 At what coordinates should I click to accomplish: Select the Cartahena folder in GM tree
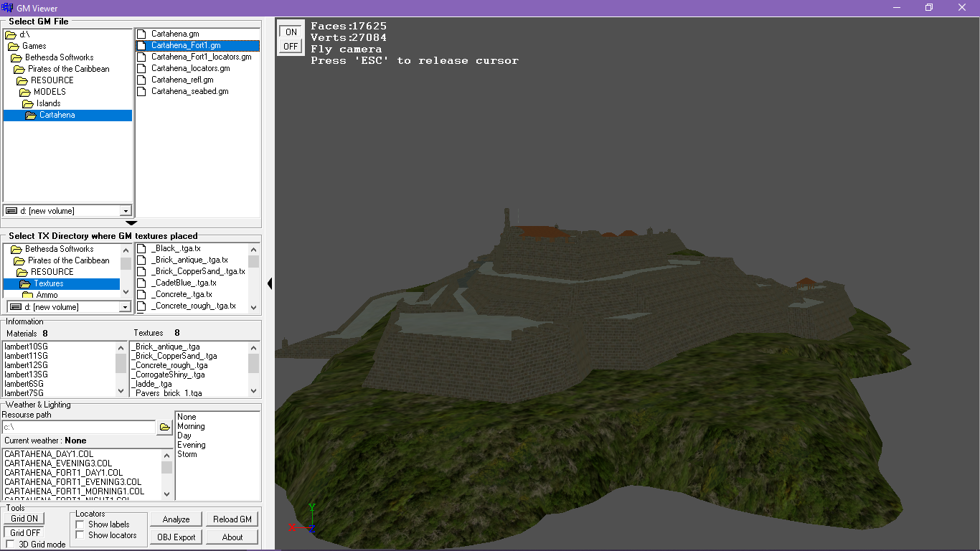pos(67,115)
